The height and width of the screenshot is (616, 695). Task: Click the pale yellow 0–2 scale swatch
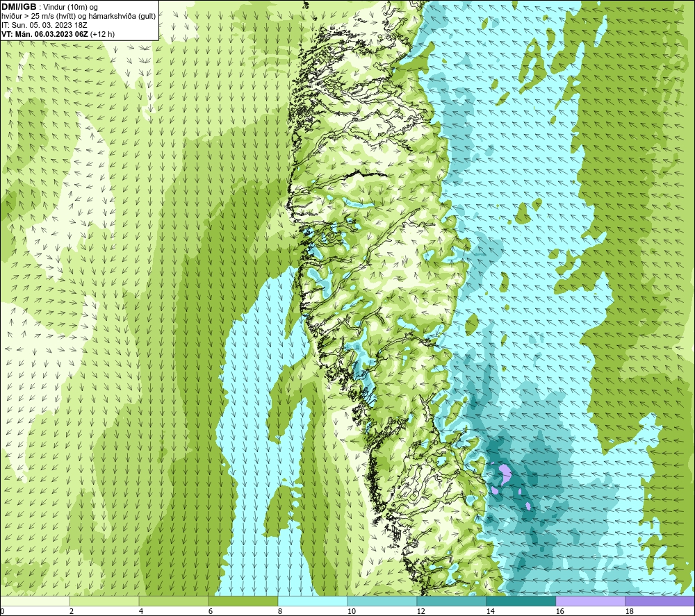coord(35,601)
